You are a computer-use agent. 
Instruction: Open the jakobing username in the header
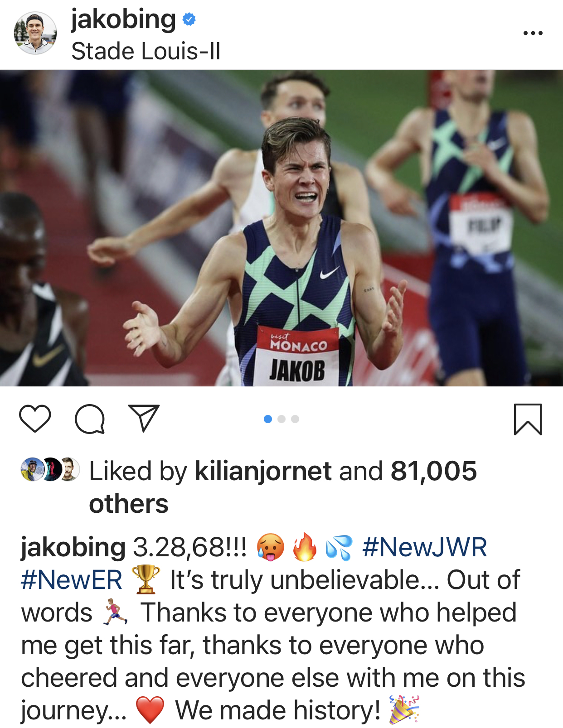[x=123, y=20]
